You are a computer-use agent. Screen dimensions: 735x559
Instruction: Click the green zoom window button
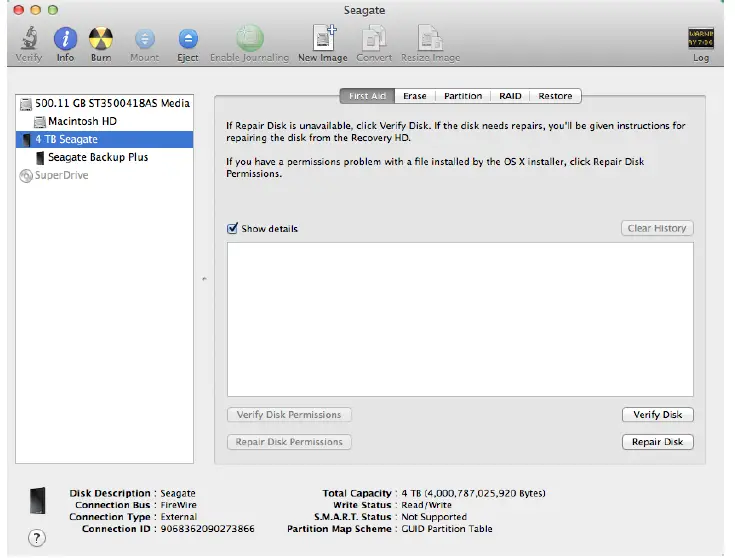click(53, 10)
